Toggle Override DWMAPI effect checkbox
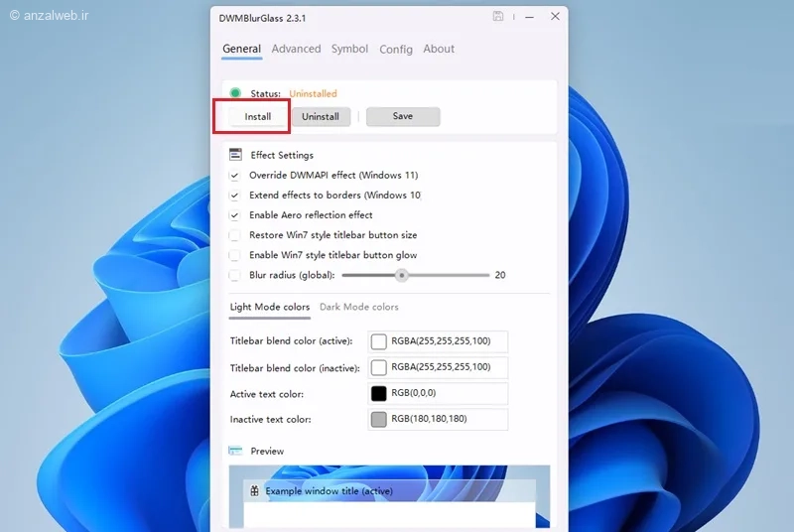Viewport: 794px width, 532px height. [234, 176]
